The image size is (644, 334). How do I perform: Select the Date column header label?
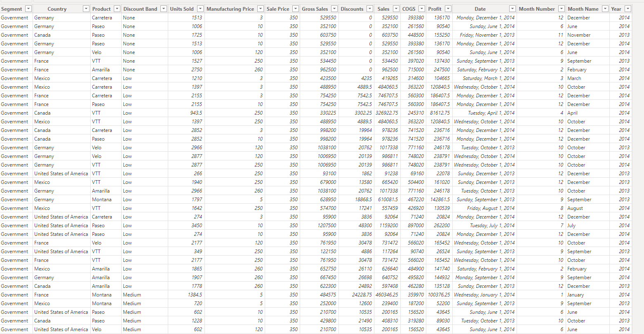click(x=480, y=9)
